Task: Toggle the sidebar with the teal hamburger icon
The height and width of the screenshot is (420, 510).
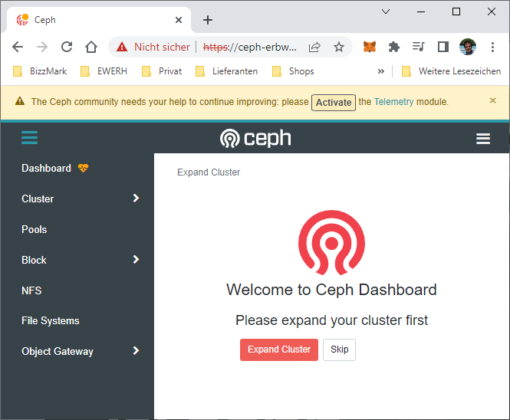Action: (x=29, y=138)
